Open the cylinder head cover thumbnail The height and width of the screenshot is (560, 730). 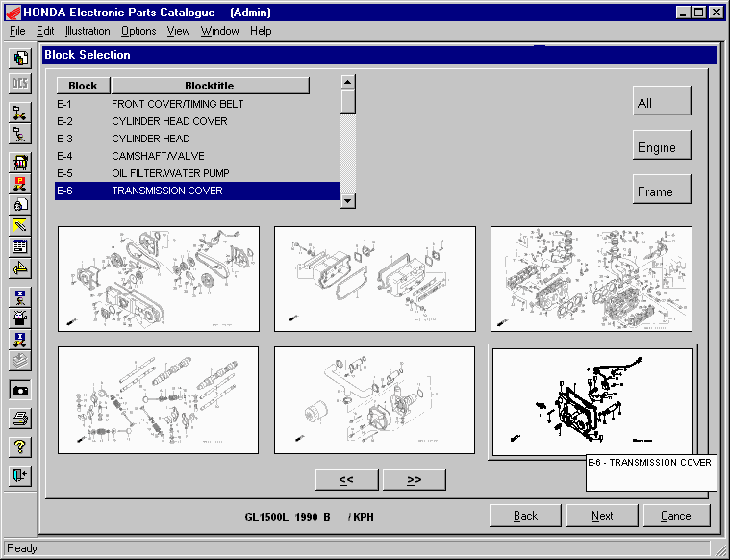pyautogui.click(x=375, y=279)
